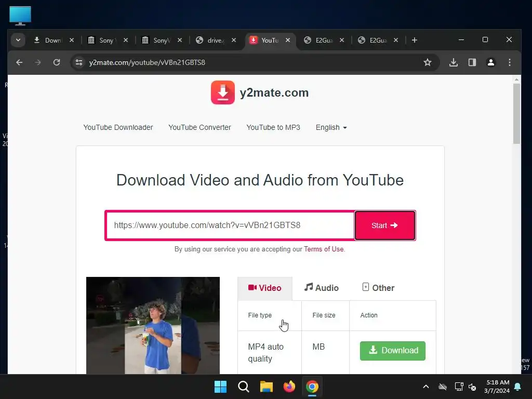This screenshot has width=532, height=399.
Task: Click the cloud sync tray icon
Action: click(x=443, y=387)
